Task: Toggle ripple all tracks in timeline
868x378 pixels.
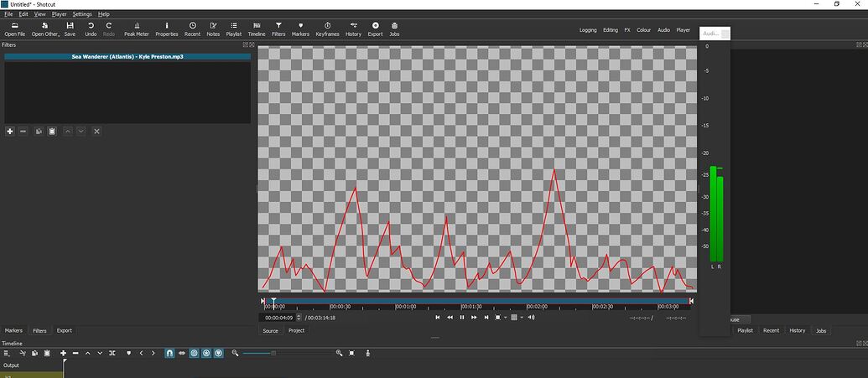Action: pos(206,353)
